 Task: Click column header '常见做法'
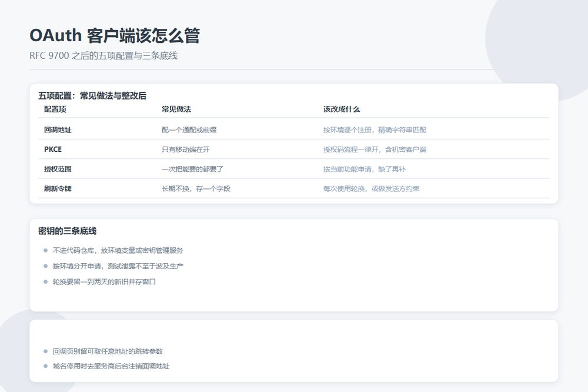click(176, 109)
